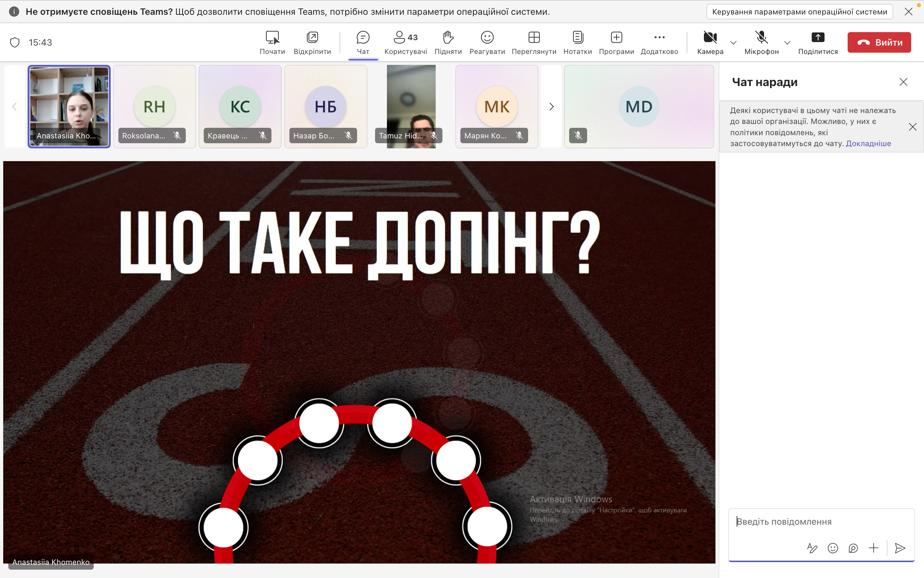This screenshot has height=578, width=924.
Task: Open message formatting pen icon
Action: (812, 548)
